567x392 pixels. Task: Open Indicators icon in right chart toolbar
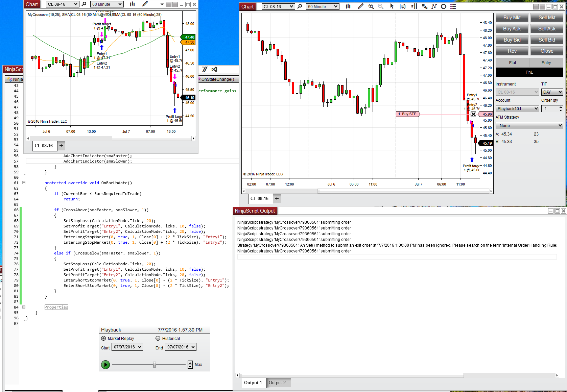(x=434, y=6)
